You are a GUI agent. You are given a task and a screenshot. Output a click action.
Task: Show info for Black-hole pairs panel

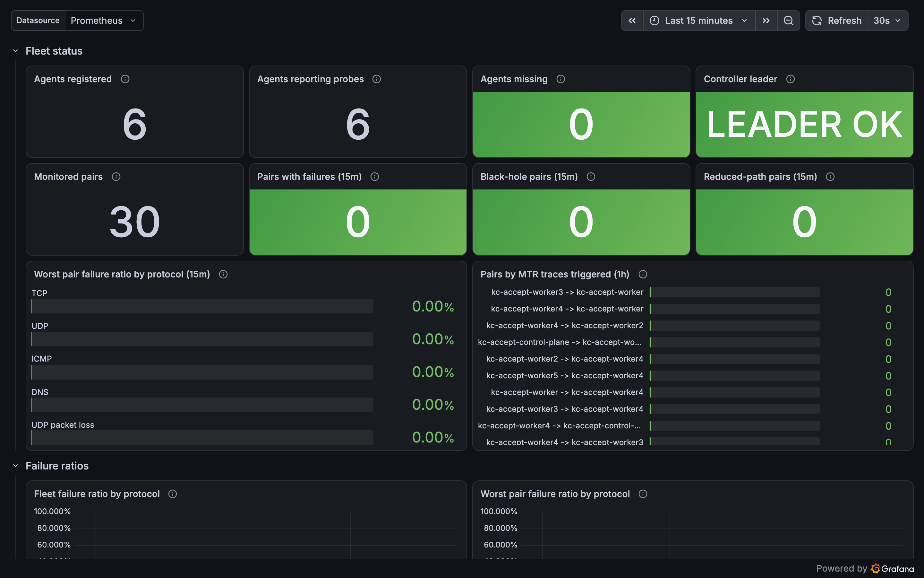click(x=591, y=177)
